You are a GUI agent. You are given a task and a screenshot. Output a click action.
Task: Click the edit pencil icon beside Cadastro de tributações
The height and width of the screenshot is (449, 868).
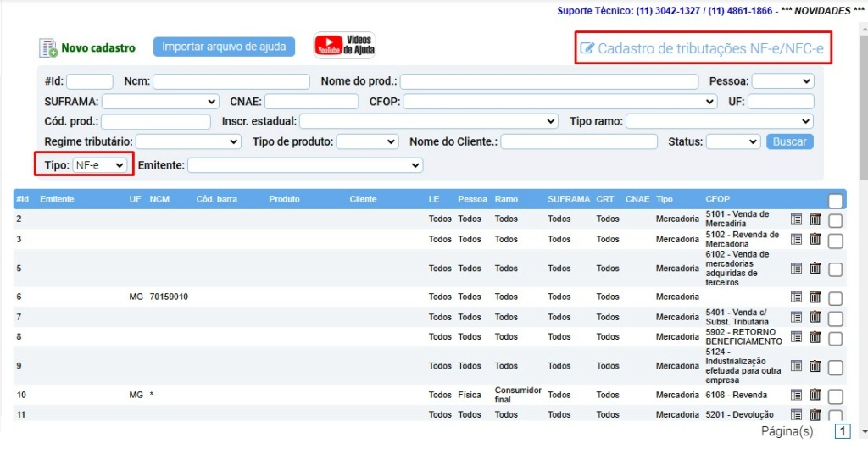(x=587, y=48)
